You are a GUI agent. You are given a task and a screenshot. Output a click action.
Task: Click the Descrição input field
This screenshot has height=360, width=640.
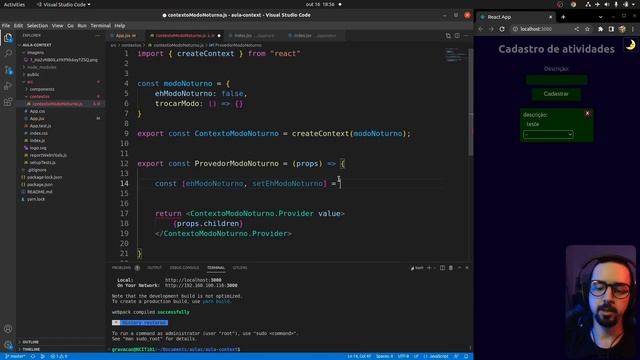coord(556,80)
